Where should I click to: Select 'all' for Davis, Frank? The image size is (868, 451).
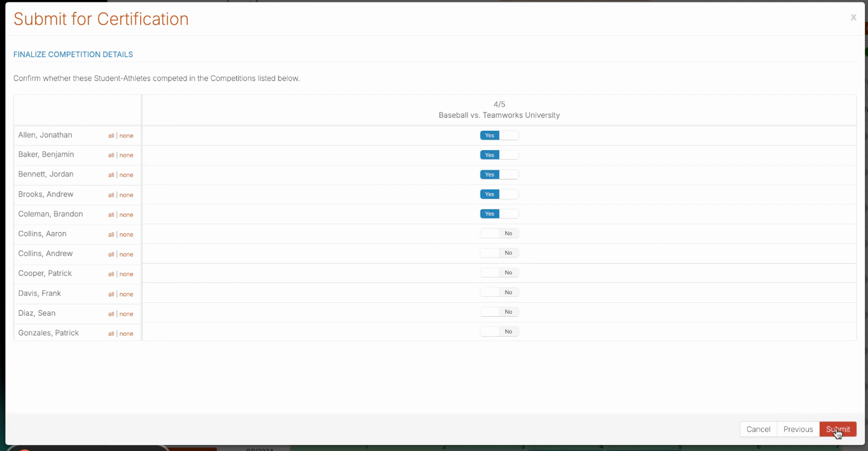click(x=111, y=294)
